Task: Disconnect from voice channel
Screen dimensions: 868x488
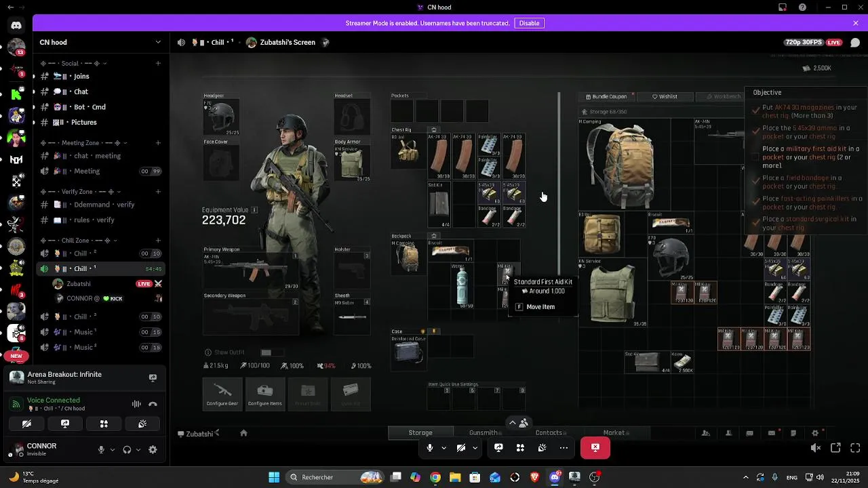Action: (153, 404)
